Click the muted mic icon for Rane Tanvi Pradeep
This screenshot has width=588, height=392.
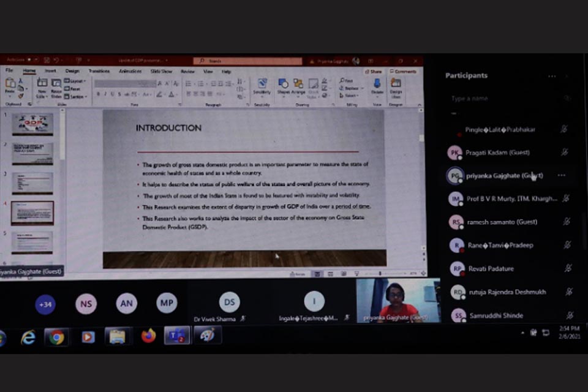click(x=567, y=245)
